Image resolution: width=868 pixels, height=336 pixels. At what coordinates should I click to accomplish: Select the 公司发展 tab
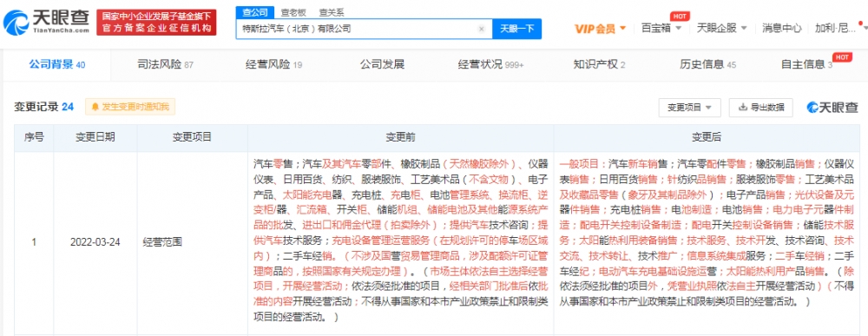[382, 65]
